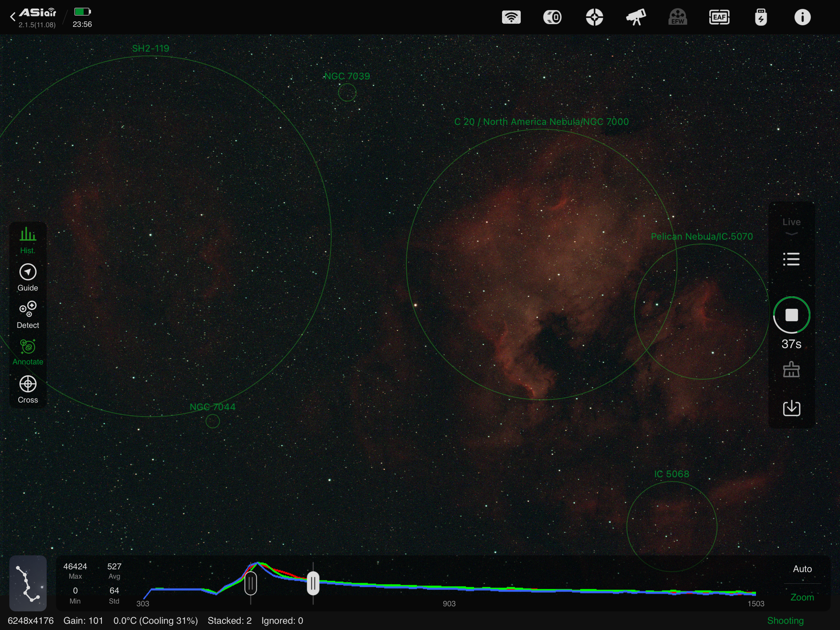This screenshot has height=630, width=840.
Task: Click the histogram Zoom button
Action: [802, 597]
